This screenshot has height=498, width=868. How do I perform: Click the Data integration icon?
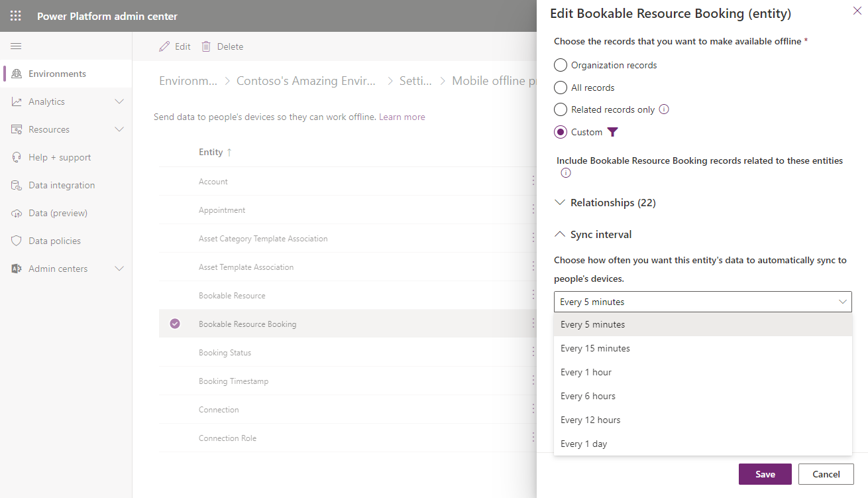[17, 185]
